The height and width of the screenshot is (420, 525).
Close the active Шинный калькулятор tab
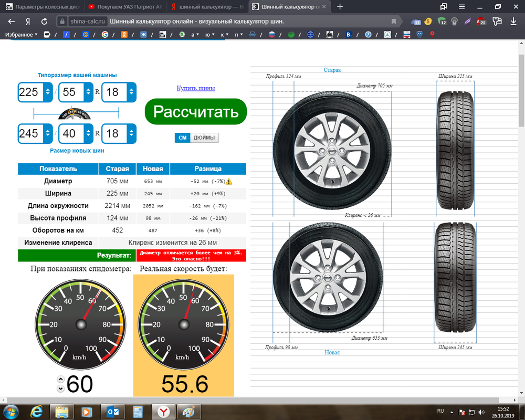pyautogui.click(x=324, y=7)
